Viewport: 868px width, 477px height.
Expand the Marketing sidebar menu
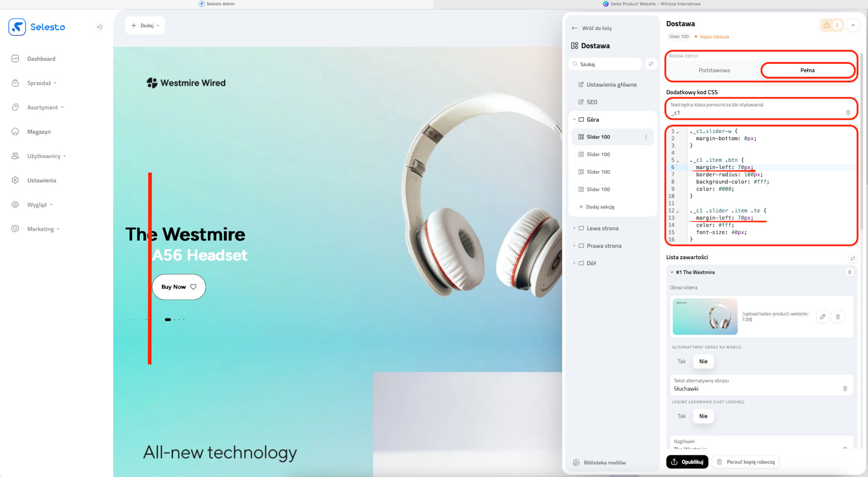click(43, 229)
